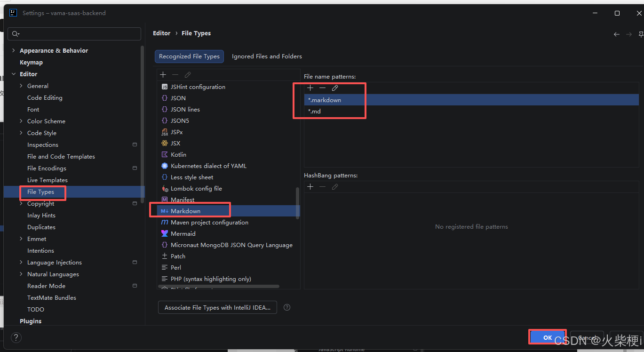Viewport: 644px width, 352px height.
Task: Add a new file name pattern
Action: click(310, 88)
